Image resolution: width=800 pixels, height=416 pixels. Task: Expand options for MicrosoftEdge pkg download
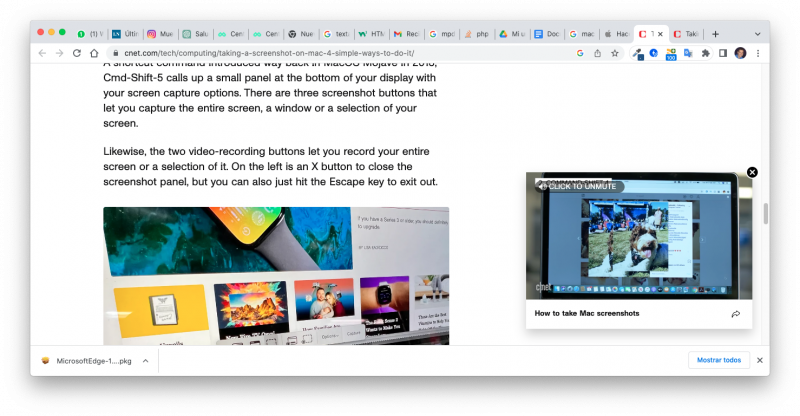click(x=145, y=361)
